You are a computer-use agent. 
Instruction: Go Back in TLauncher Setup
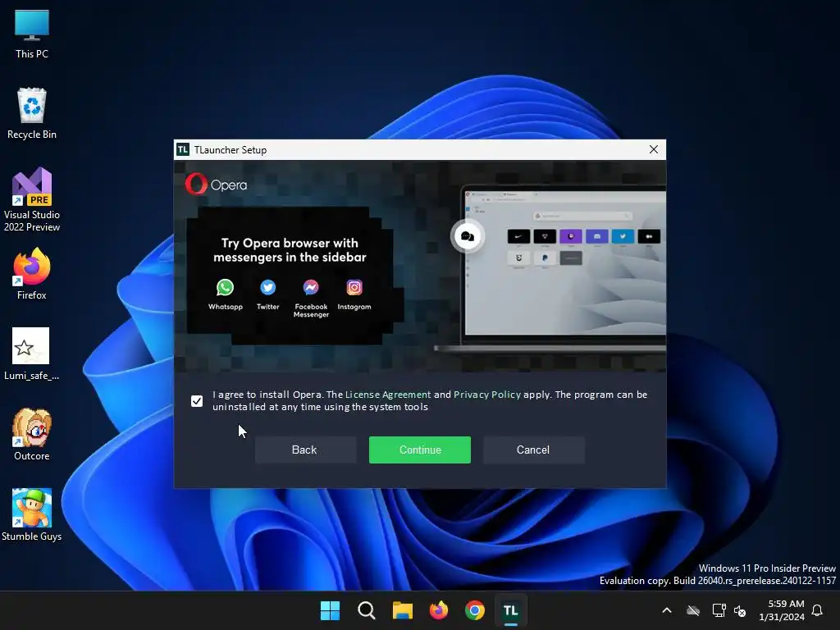[x=305, y=450]
